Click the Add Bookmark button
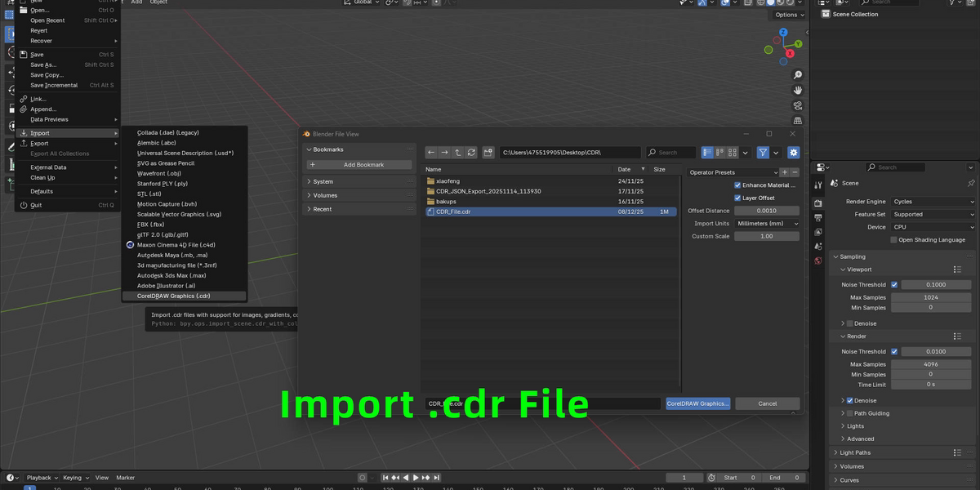The width and height of the screenshot is (980, 490). (x=359, y=165)
